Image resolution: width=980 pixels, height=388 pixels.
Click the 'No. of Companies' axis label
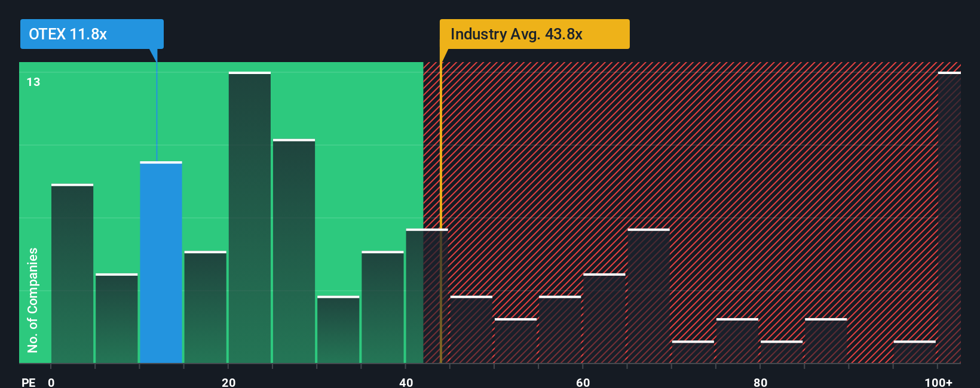33,300
